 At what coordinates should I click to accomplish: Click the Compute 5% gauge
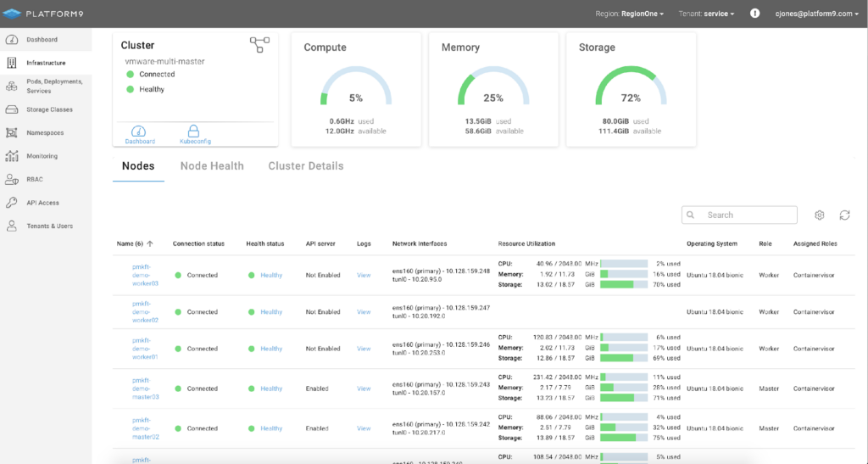[356, 87]
